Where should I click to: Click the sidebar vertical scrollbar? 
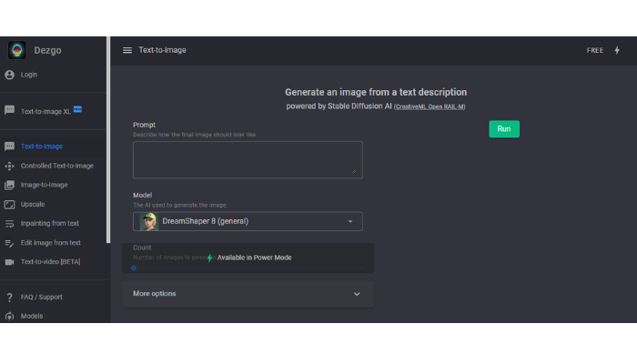[108, 140]
